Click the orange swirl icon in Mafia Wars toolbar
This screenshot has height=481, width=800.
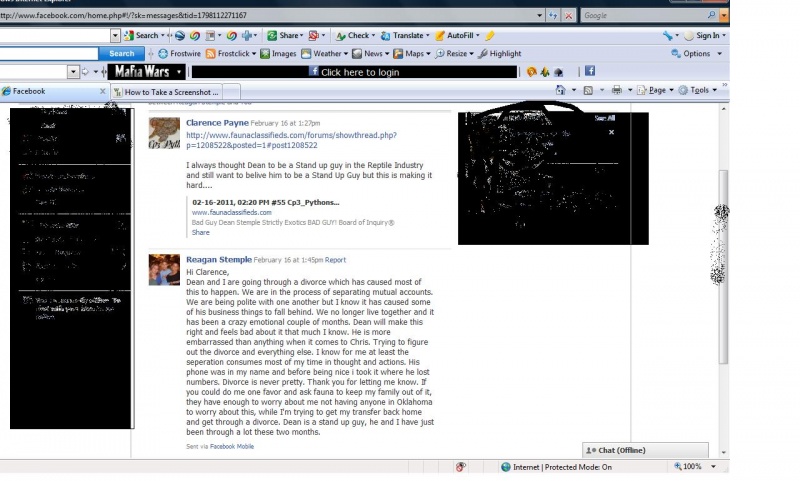click(x=532, y=72)
